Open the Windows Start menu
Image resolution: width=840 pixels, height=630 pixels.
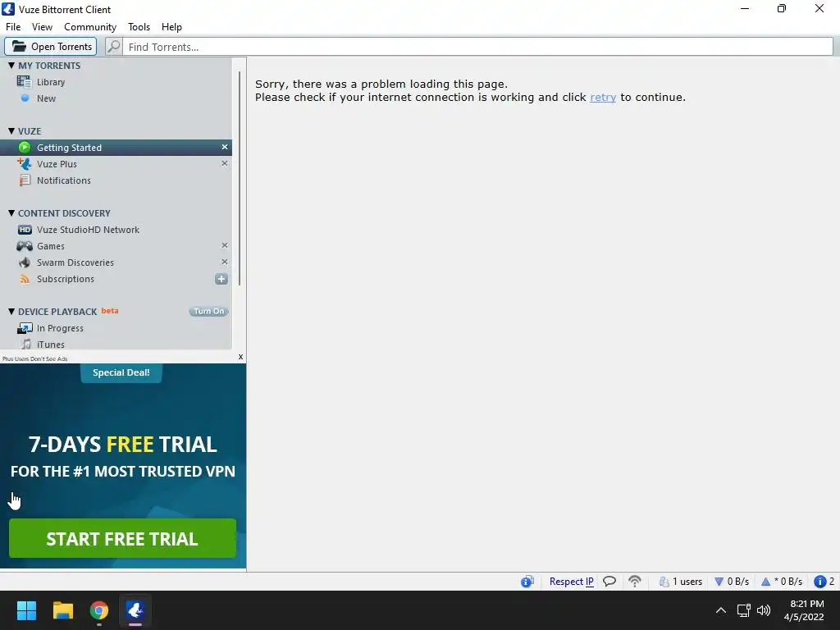[26, 610]
